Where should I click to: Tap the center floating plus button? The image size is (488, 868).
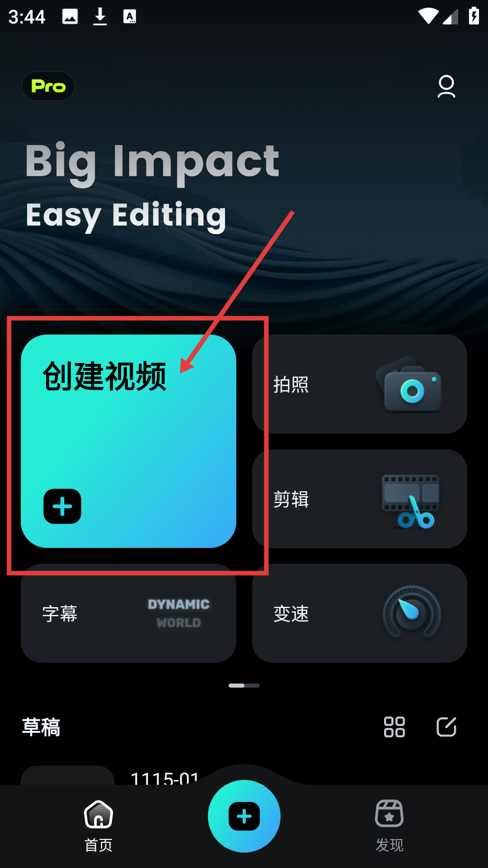[244, 816]
